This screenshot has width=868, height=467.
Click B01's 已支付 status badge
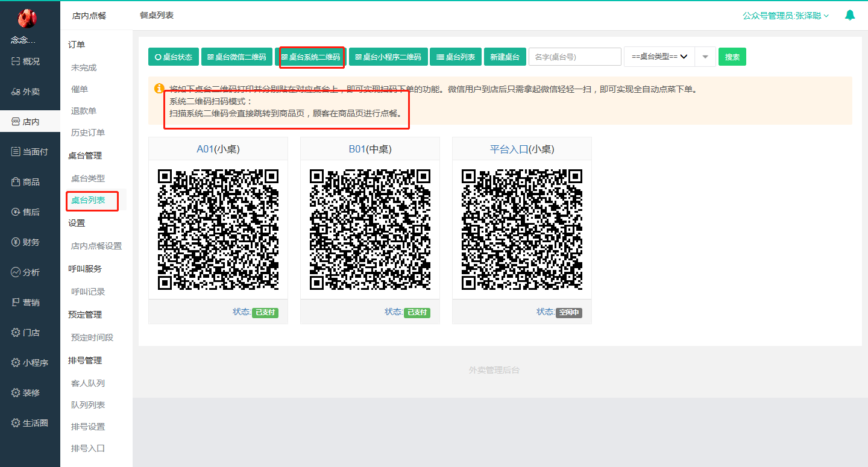tap(417, 312)
